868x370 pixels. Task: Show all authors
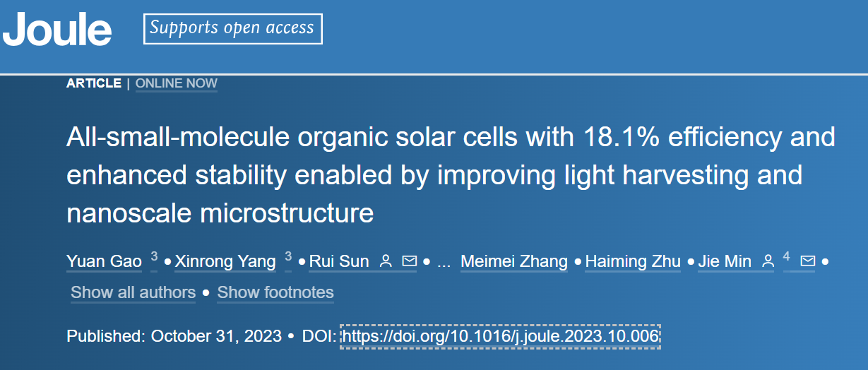[x=133, y=292]
